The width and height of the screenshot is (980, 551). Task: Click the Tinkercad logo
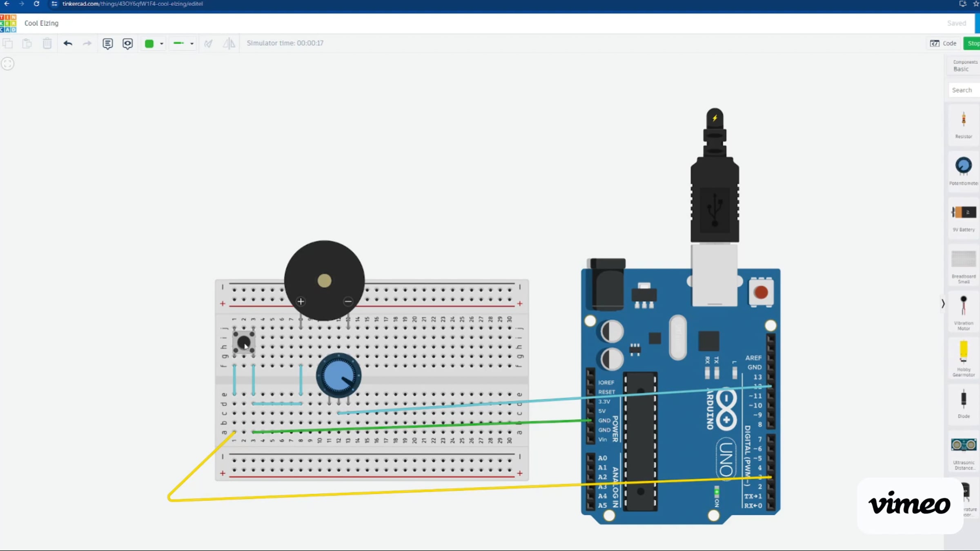[x=8, y=23]
